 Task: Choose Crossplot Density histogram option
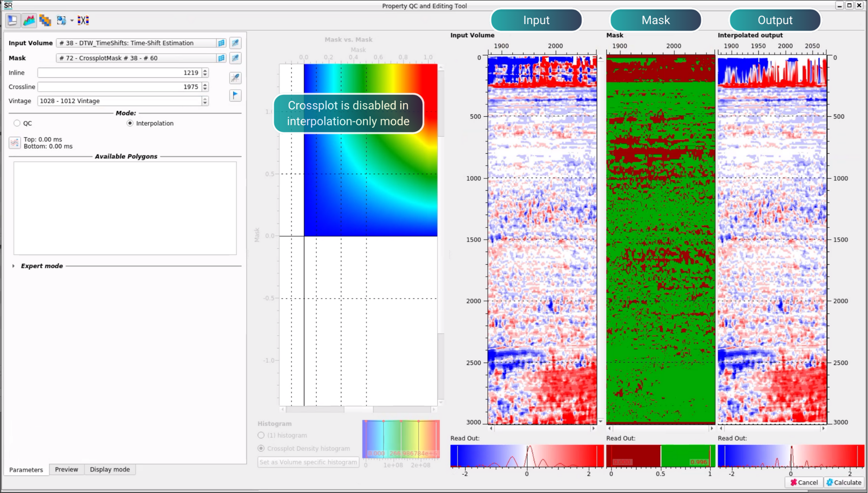[261, 448]
